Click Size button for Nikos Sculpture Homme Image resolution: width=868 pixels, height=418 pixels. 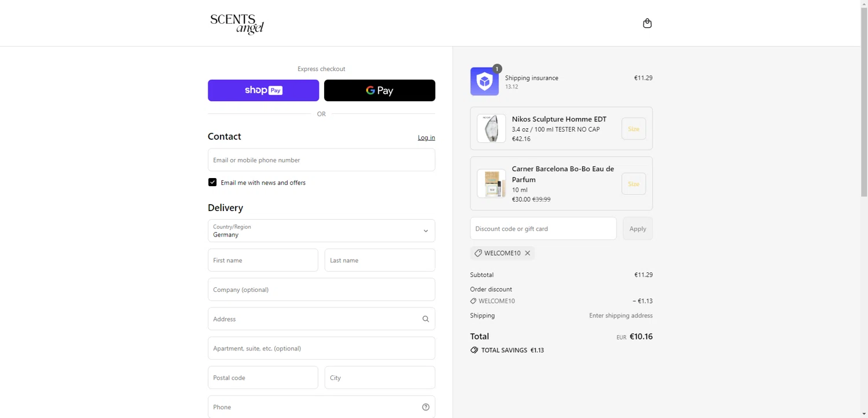pyautogui.click(x=634, y=129)
